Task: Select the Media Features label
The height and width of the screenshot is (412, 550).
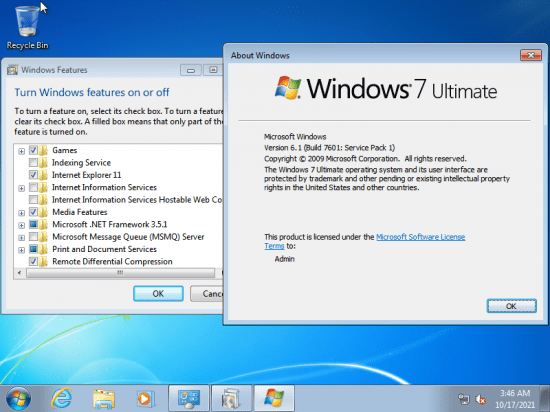Action: click(x=80, y=212)
